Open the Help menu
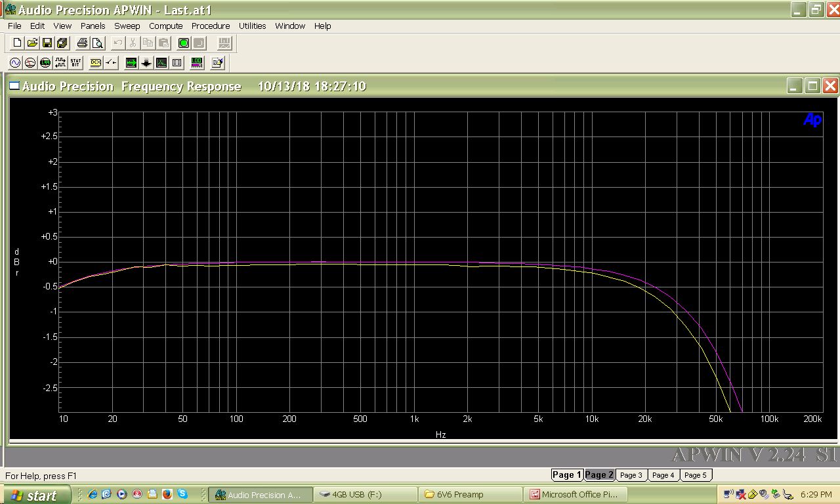This screenshot has width=840, height=504. tap(322, 26)
